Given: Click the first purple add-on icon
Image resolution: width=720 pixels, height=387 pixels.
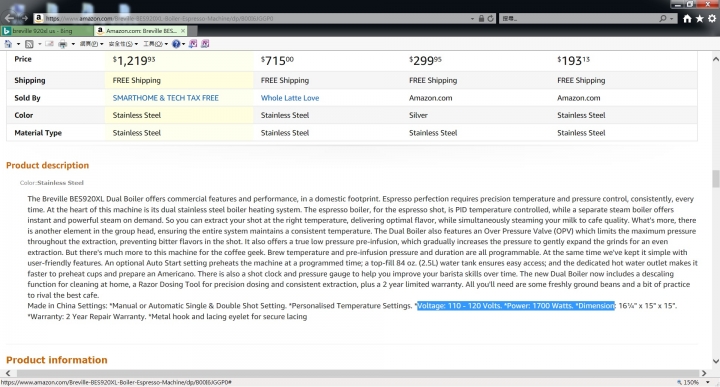Looking at the screenshot, I should click(x=193, y=44).
